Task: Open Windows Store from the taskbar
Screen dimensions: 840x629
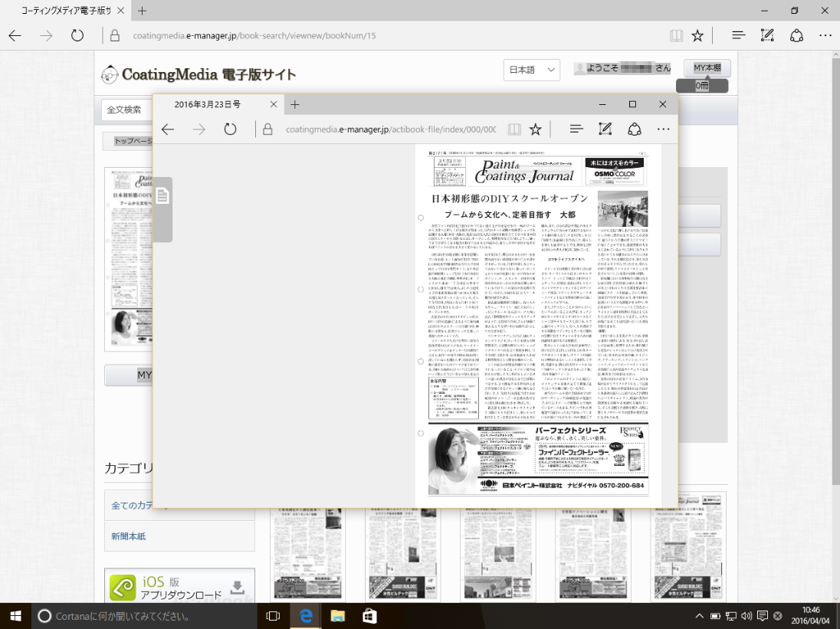Action: (x=369, y=615)
